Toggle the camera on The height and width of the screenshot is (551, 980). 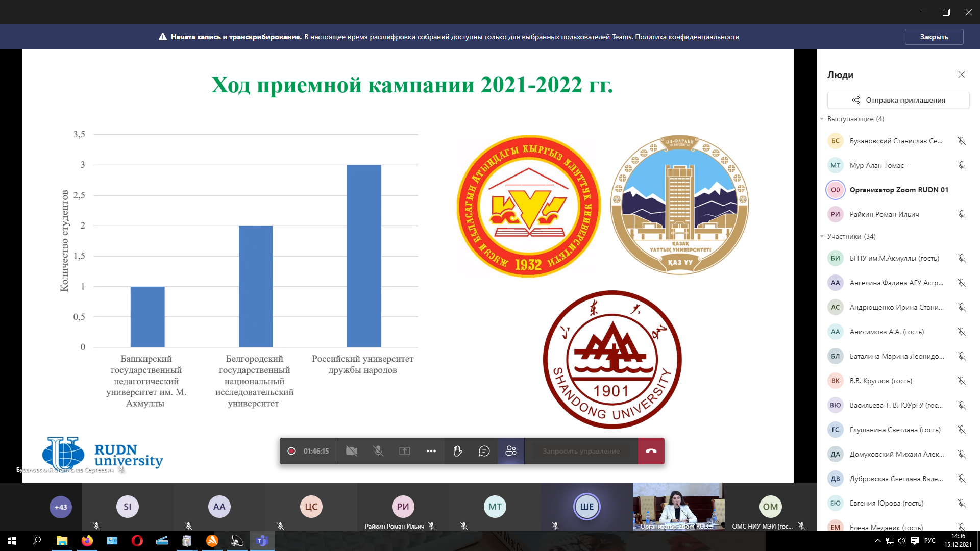[x=352, y=451]
